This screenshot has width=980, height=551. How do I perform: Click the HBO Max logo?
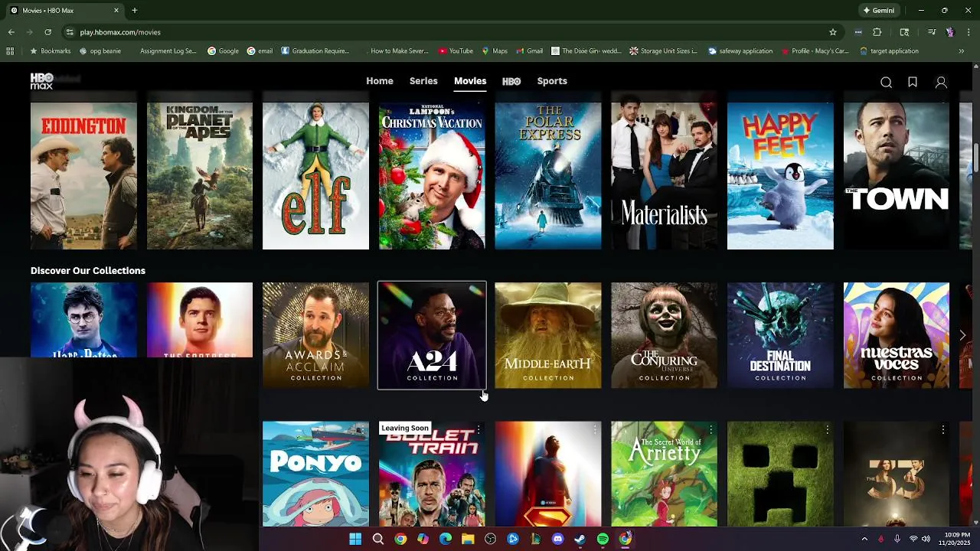pyautogui.click(x=41, y=81)
